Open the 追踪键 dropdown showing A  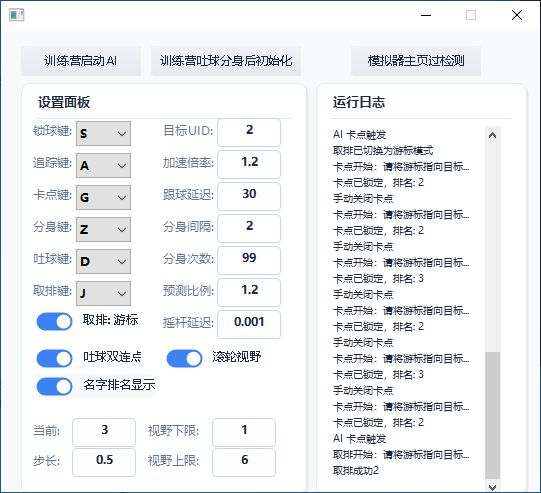pyautogui.click(x=103, y=165)
